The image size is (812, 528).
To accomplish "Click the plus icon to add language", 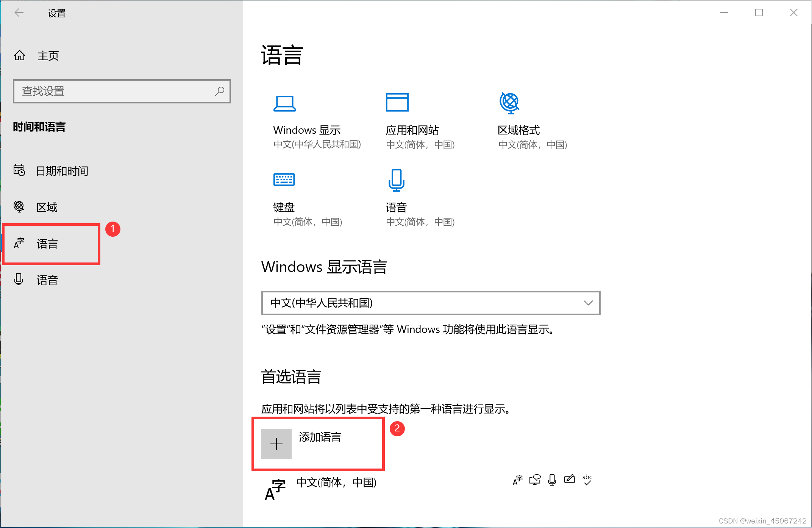I will point(276,444).
